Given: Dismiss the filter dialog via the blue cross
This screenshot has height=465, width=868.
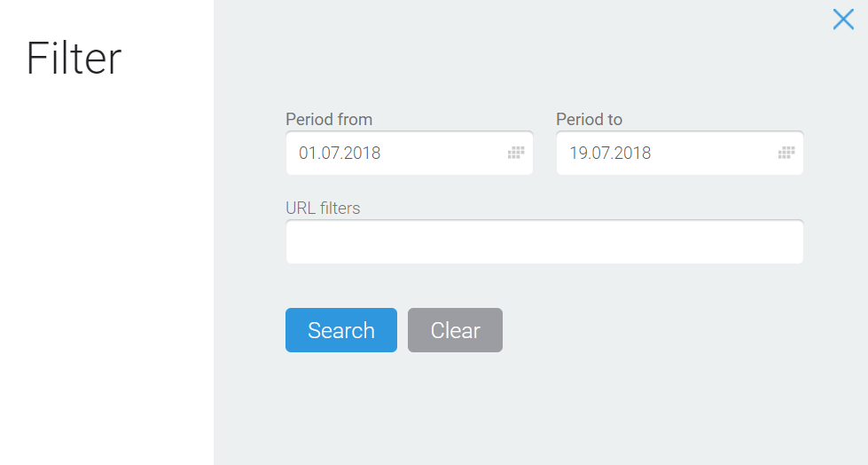Looking at the screenshot, I should click(843, 20).
